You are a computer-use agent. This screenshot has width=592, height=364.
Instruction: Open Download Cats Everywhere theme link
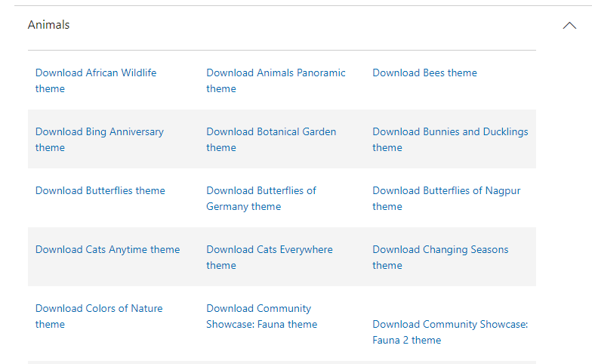[270, 257]
